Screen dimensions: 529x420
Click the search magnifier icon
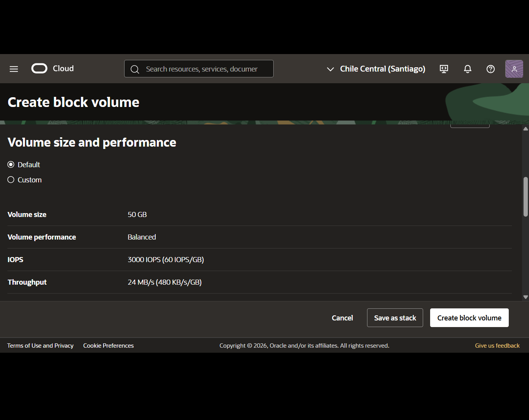tap(135, 69)
